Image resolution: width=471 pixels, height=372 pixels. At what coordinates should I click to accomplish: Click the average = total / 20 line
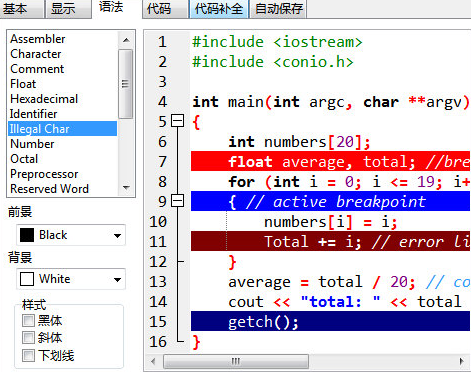tap(349, 282)
